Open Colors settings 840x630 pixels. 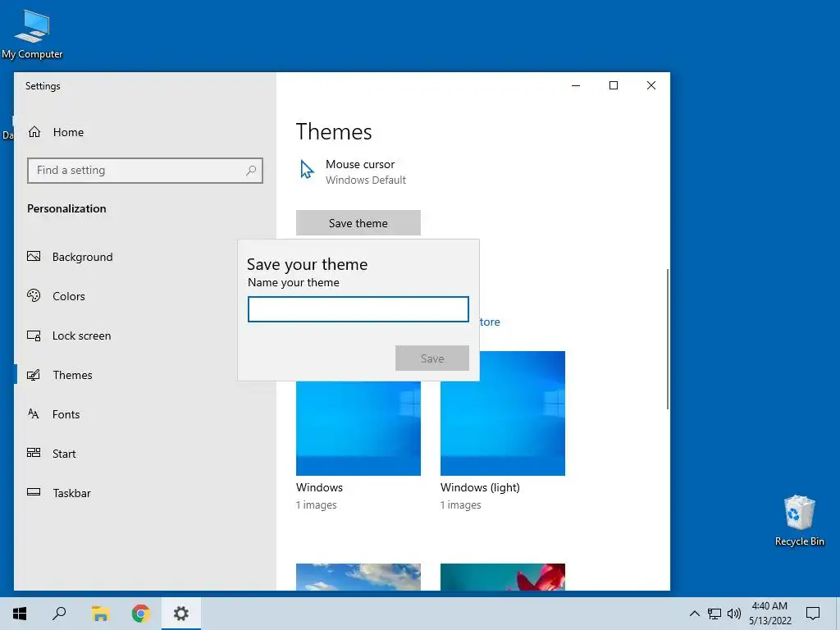click(69, 296)
